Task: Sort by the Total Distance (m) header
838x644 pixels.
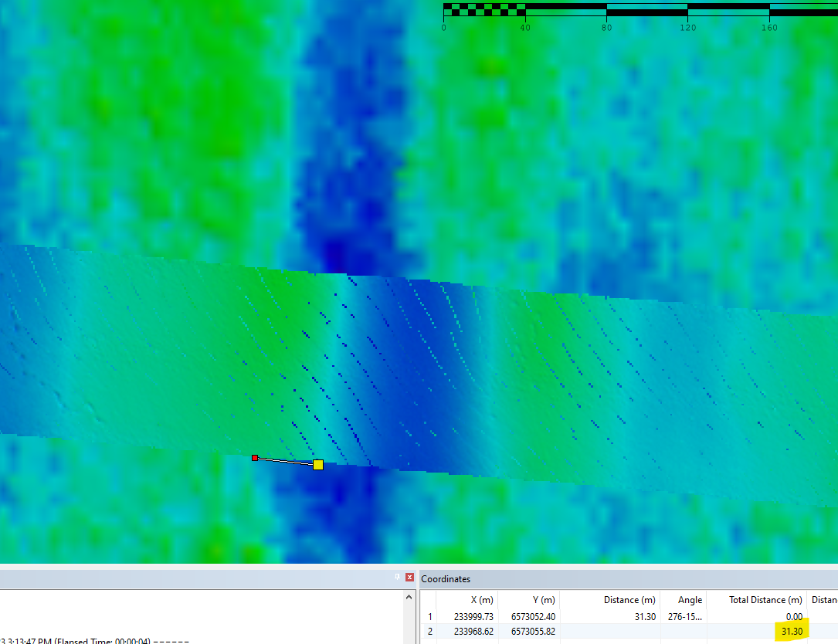Action: 765,599
